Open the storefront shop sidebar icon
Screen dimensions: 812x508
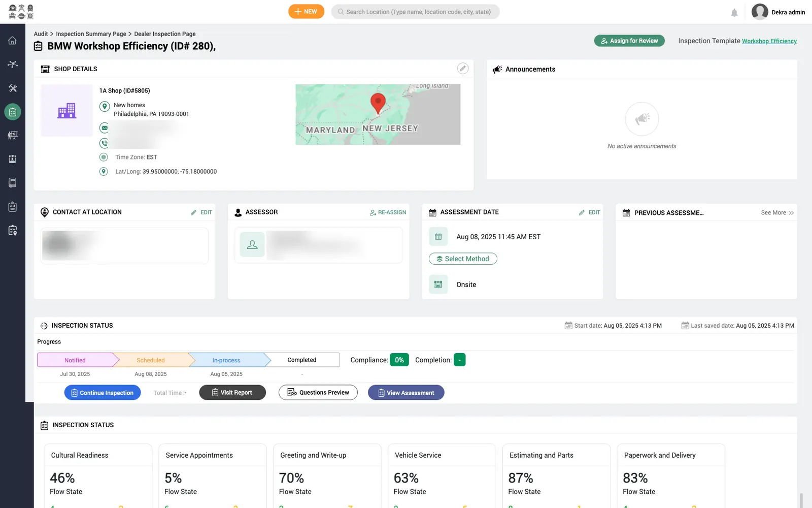click(x=13, y=159)
